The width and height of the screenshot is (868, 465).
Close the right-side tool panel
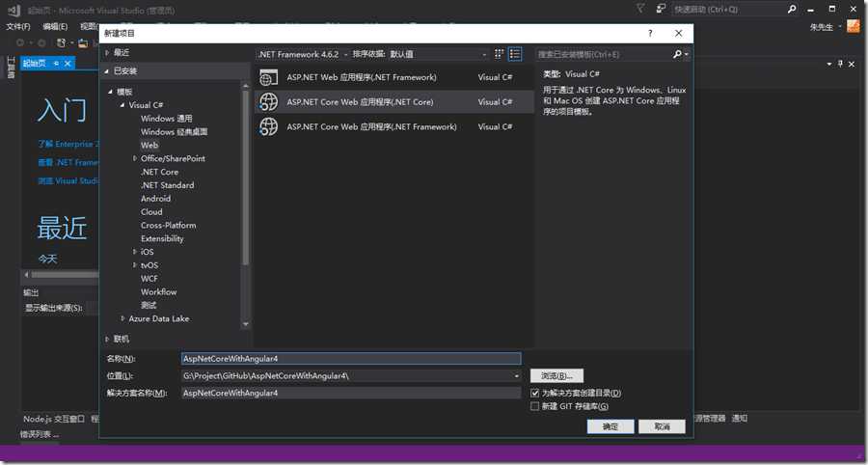pyautogui.click(x=852, y=64)
